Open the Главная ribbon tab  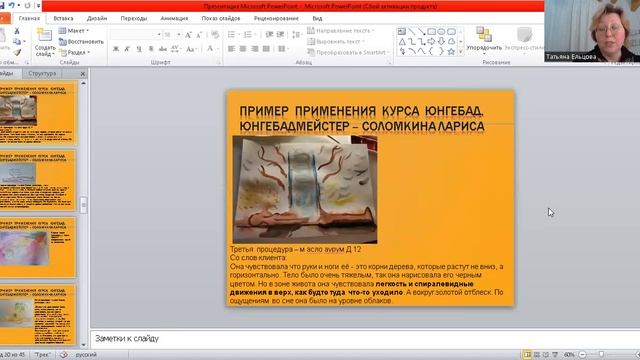tap(29, 18)
